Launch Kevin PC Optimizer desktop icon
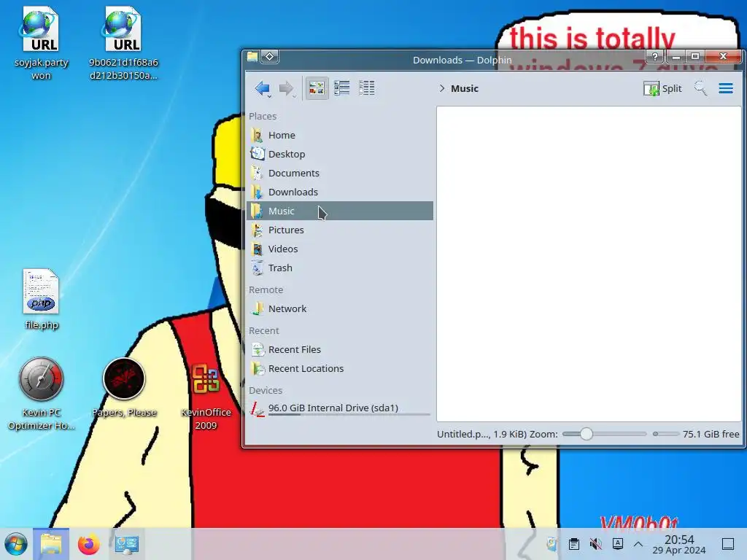 [x=42, y=393]
